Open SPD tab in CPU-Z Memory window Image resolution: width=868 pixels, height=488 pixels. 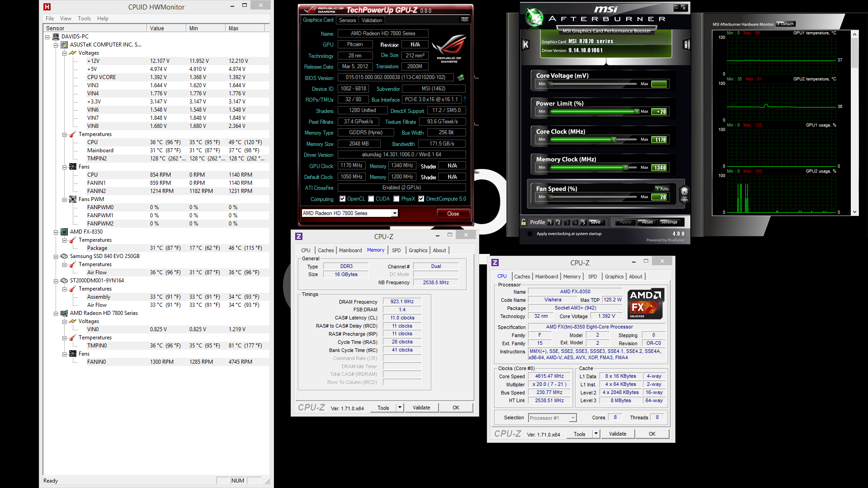click(396, 250)
